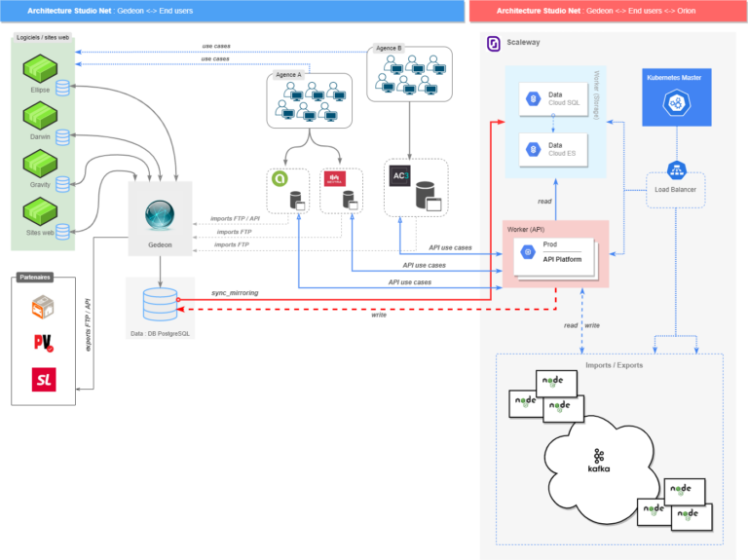The height and width of the screenshot is (560, 748).
Task: Select the database icon next to Sites web
Action: click(62, 232)
